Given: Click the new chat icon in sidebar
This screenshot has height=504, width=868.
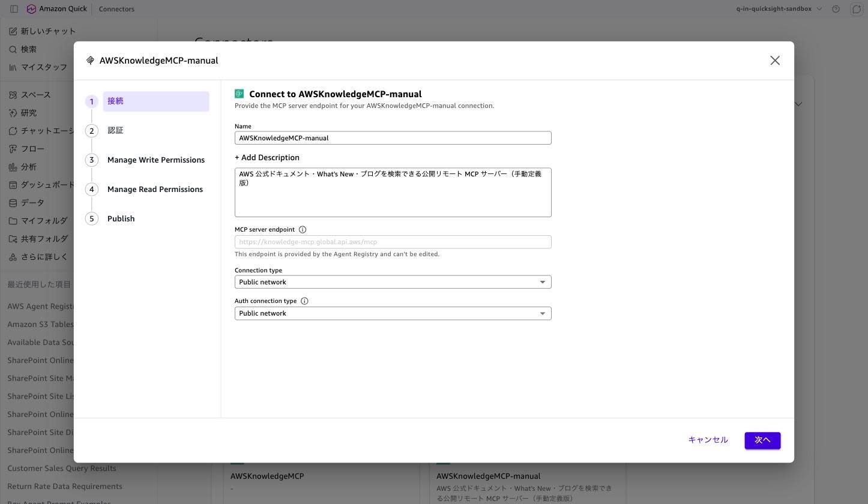Looking at the screenshot, I should click(13, 31).
